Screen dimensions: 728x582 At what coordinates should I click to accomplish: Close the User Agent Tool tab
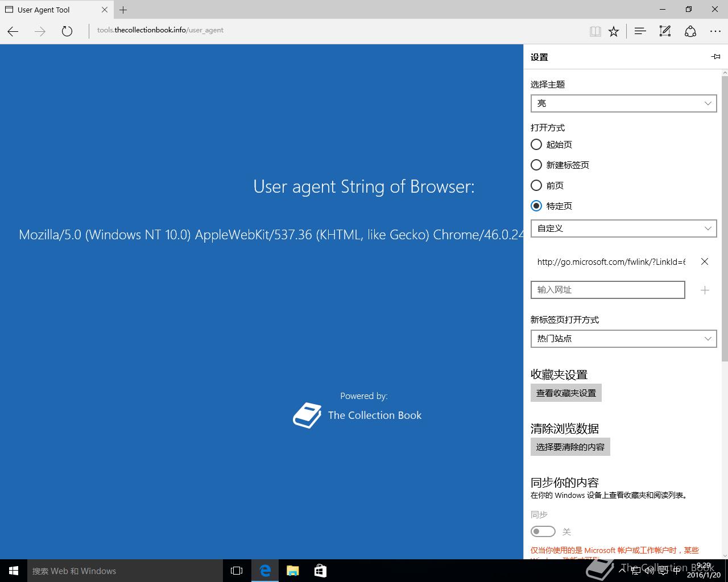click(105, 10)
